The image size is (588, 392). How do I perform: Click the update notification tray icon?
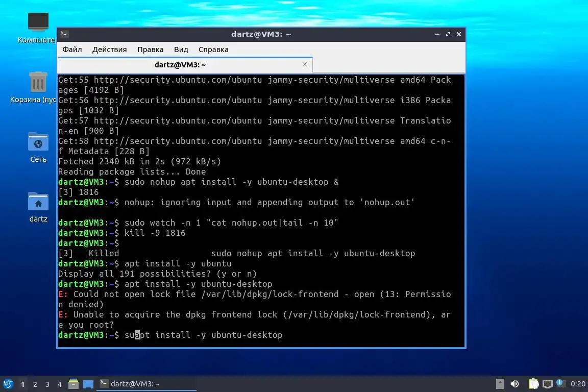pos(560,383)
